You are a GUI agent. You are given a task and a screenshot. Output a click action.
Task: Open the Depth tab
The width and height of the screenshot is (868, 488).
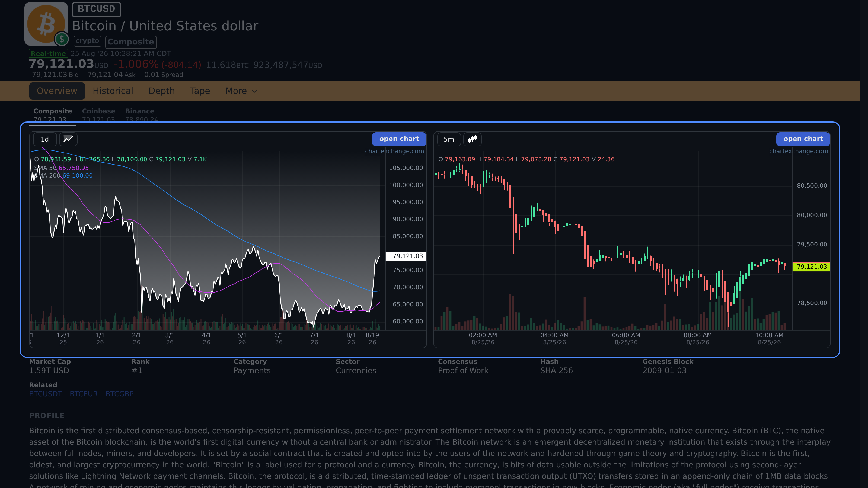162,91
